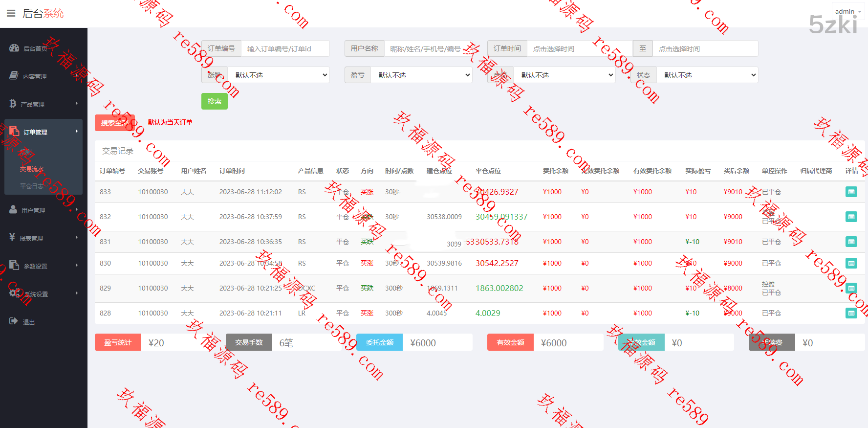Click the yen report management icon

[12, 238]
